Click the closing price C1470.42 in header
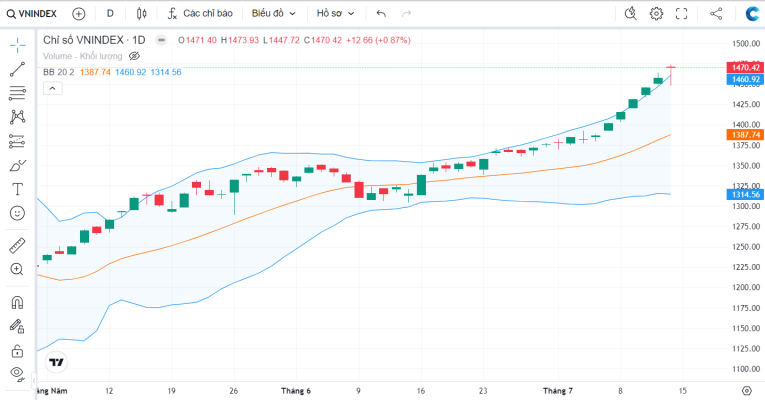The image size is (765, 400). point(323,40)
